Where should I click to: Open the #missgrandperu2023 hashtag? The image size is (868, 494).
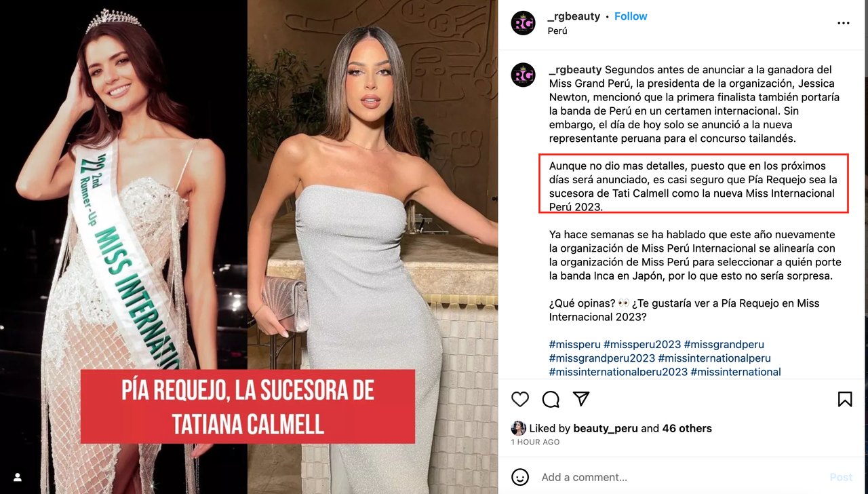coord(602,358)
